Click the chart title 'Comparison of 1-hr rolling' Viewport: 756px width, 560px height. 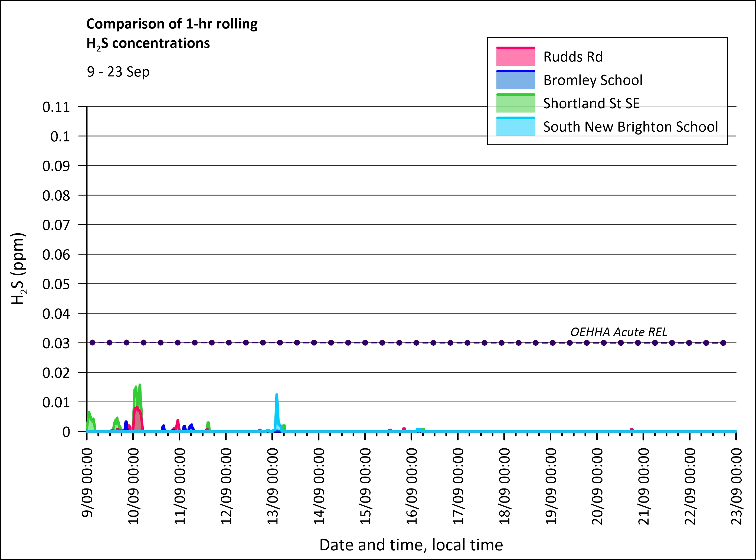point(172,24)
